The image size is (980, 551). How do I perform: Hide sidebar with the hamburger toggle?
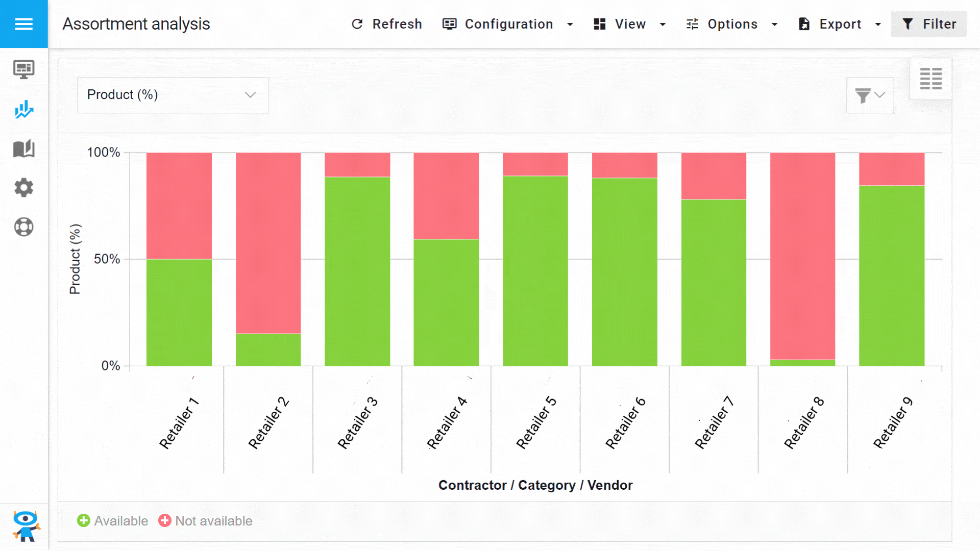click(x=24, y=24)
